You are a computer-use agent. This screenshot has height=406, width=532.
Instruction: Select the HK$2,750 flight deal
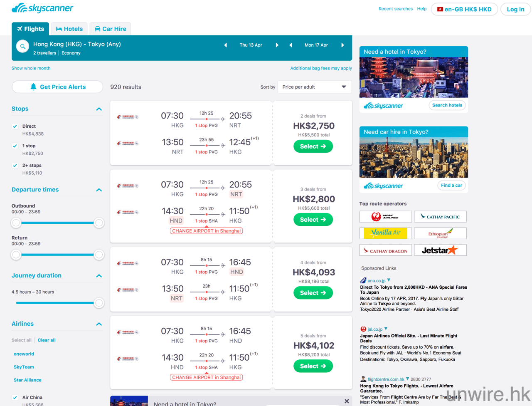coord(313,146)
